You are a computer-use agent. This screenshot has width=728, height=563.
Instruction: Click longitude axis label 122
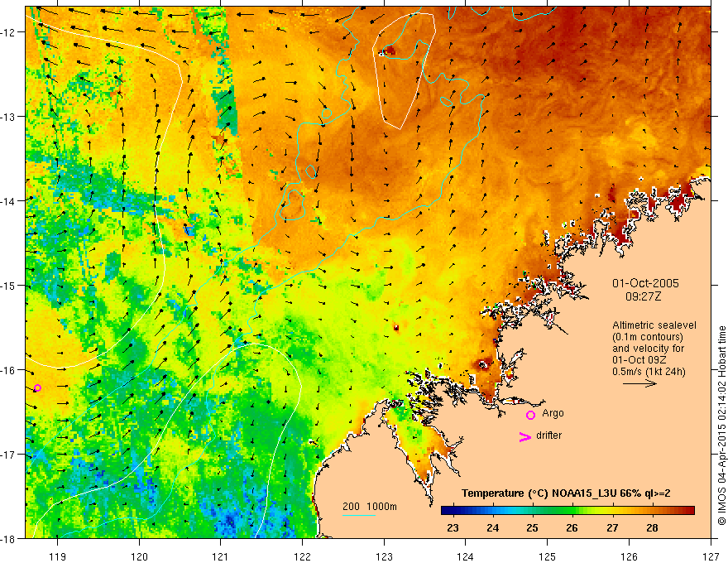pos(302,556)
